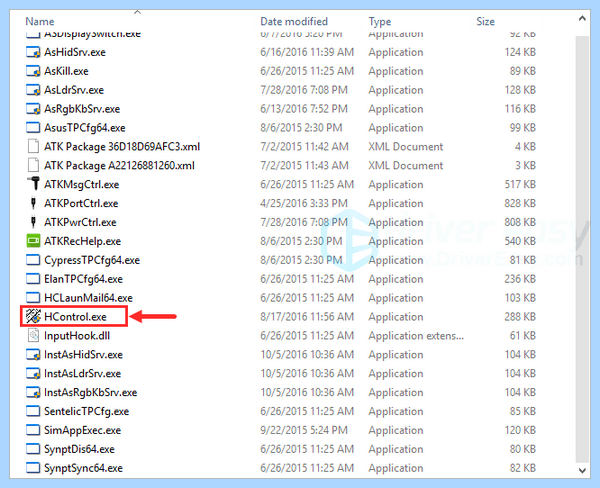Click the Application extens... type cell
Viewport: 600px width, 488px height.
(x=416, y=336)
